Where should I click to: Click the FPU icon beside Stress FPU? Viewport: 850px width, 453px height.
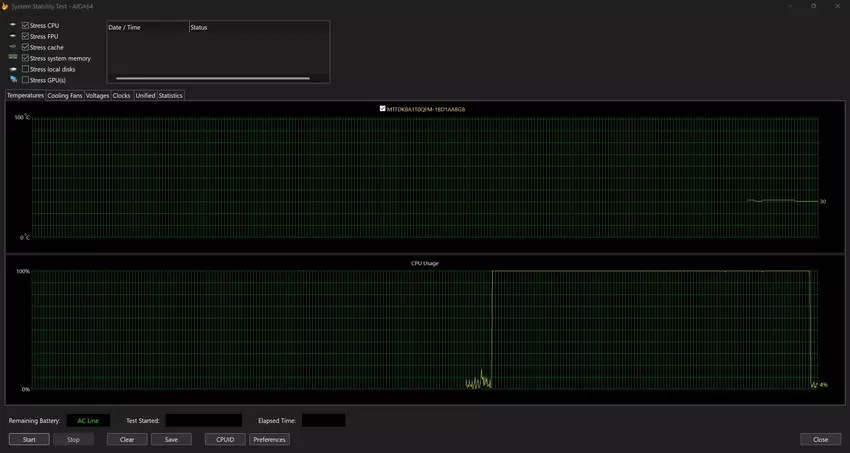coord(13,36)
